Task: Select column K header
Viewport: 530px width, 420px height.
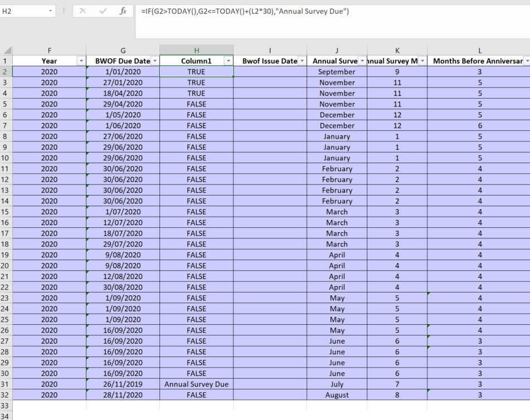Action: [x=397, y=50]
